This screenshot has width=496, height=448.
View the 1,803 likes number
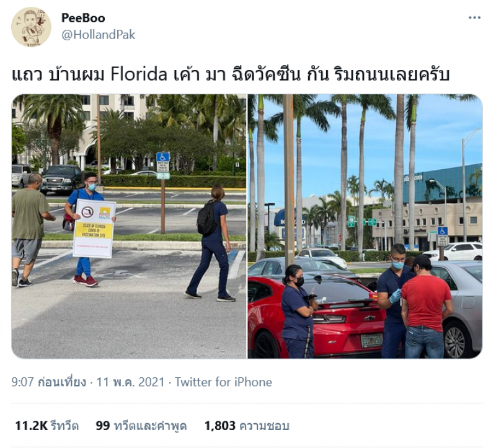pos(220,426)
